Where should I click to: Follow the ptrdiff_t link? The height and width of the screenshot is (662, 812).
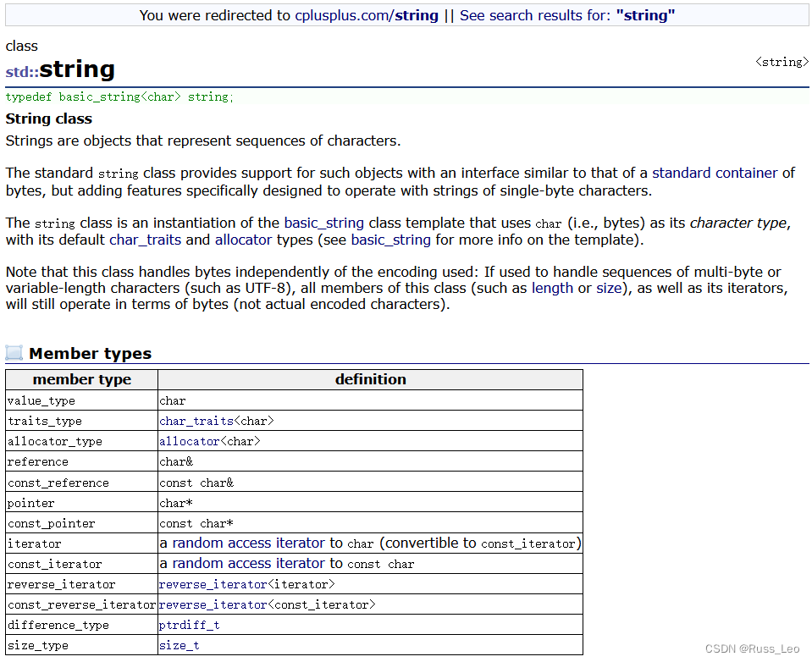click(189, 625)
